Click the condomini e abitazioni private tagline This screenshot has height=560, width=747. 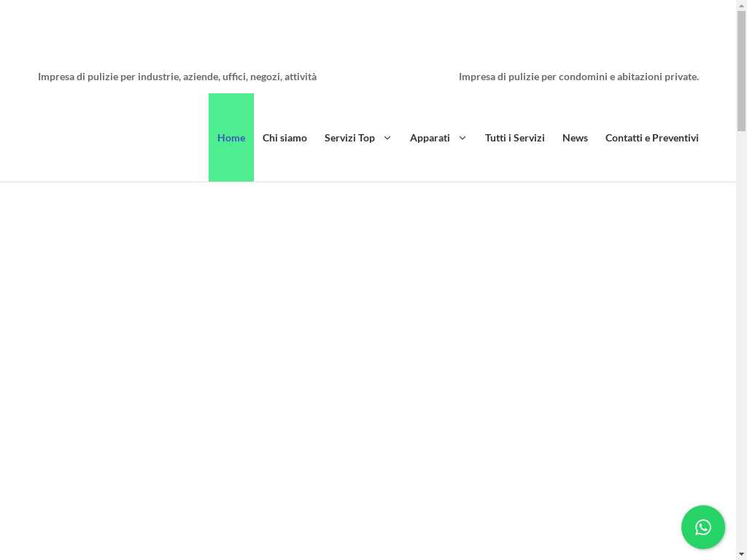tap(578, 77)
